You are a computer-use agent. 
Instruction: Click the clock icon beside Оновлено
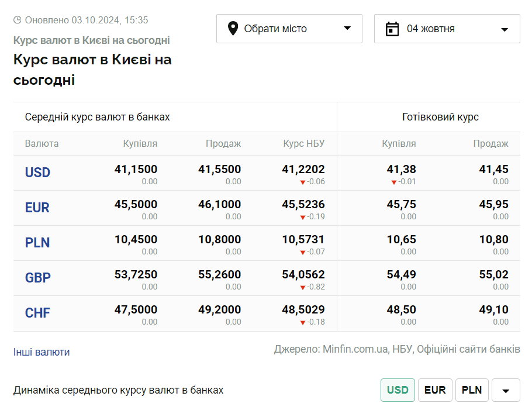point(18,20)
